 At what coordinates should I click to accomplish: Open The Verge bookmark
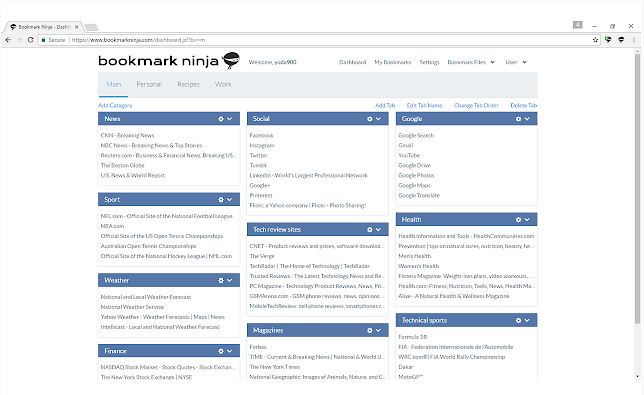click(x=262, y=256)
